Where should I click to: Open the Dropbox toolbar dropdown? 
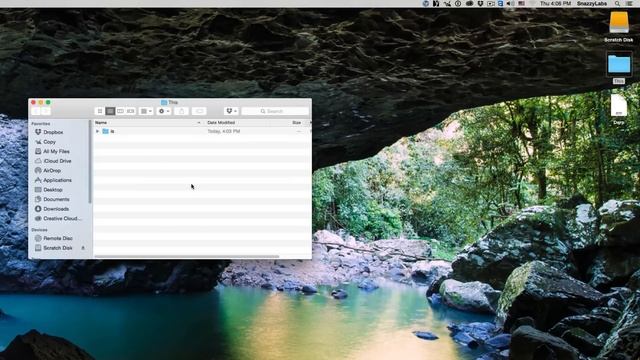click(x=231, y=111)
